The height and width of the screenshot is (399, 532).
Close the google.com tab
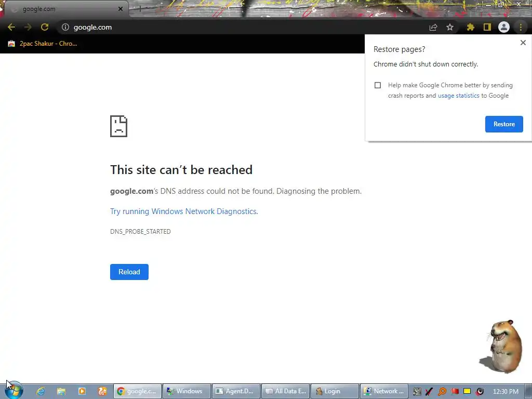(121, 9)
